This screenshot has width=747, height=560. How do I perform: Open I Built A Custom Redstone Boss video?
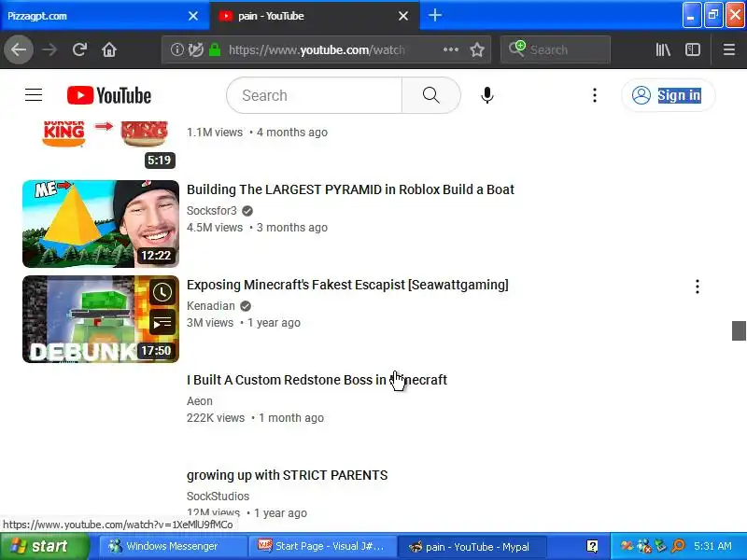click(317, 380)
